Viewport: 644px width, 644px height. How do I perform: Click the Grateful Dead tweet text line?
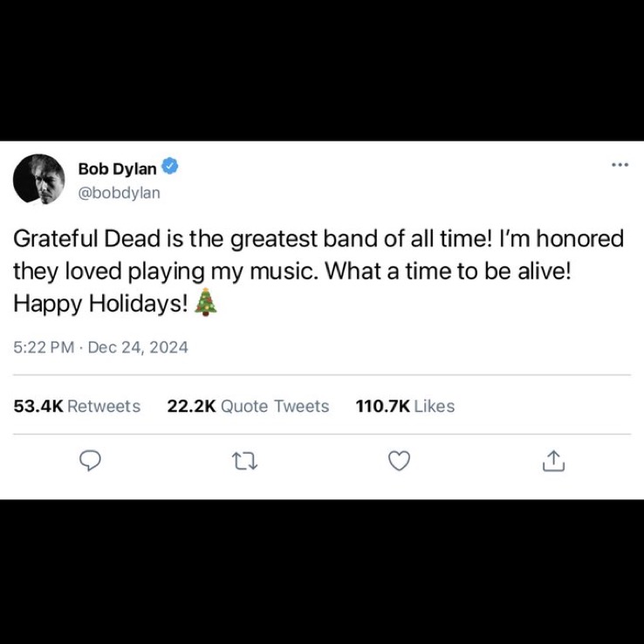[x=319, y=238]
